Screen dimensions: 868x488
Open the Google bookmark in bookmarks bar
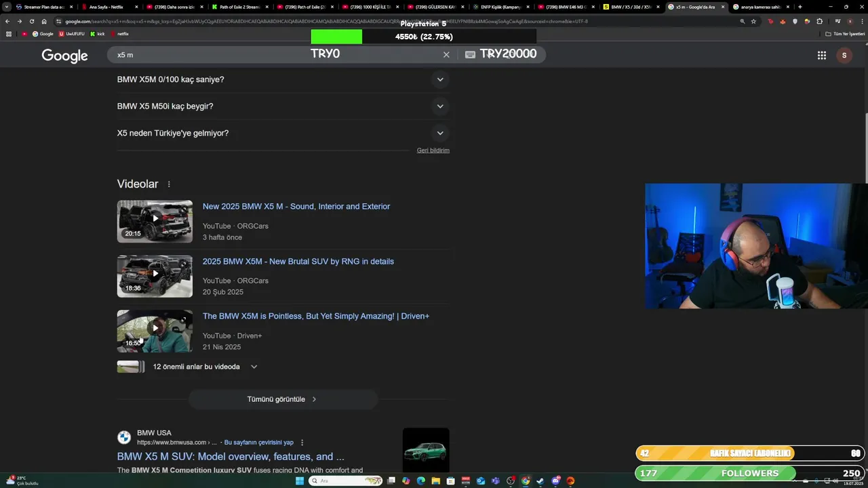coord(43,34)
